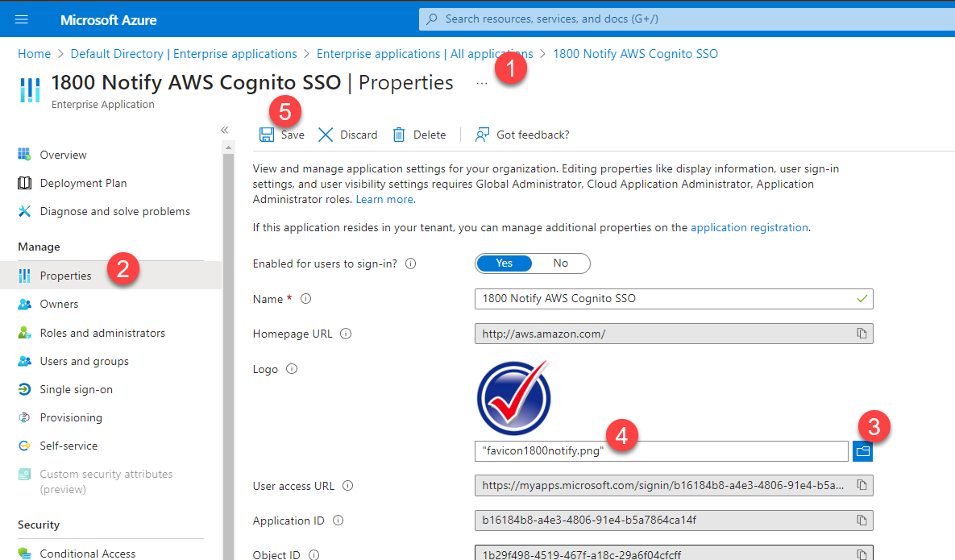This screenshot has width=955, height=560.
Task: Copy the Application ID to clipboard
Action: tap(862, 521)
